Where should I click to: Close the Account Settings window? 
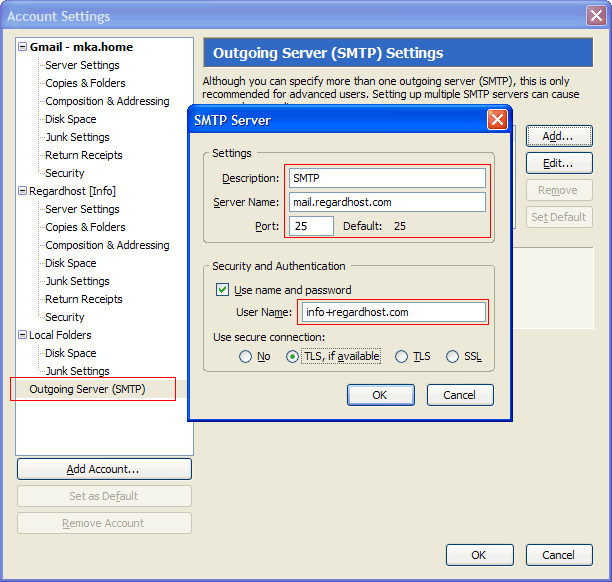click(x=593, y=16)
